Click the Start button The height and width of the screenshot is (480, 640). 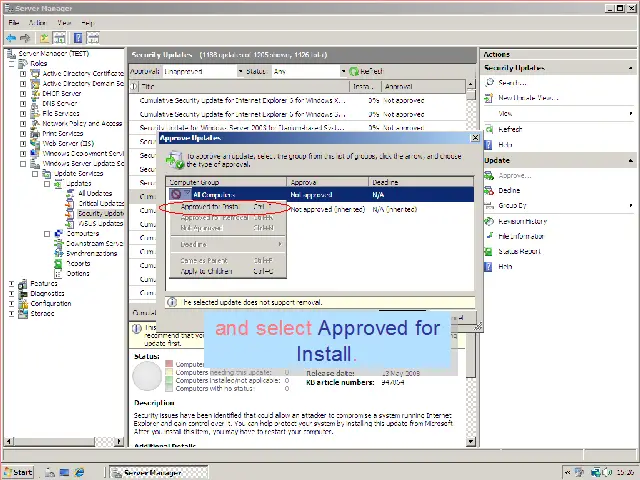click(x=18, y=472)
